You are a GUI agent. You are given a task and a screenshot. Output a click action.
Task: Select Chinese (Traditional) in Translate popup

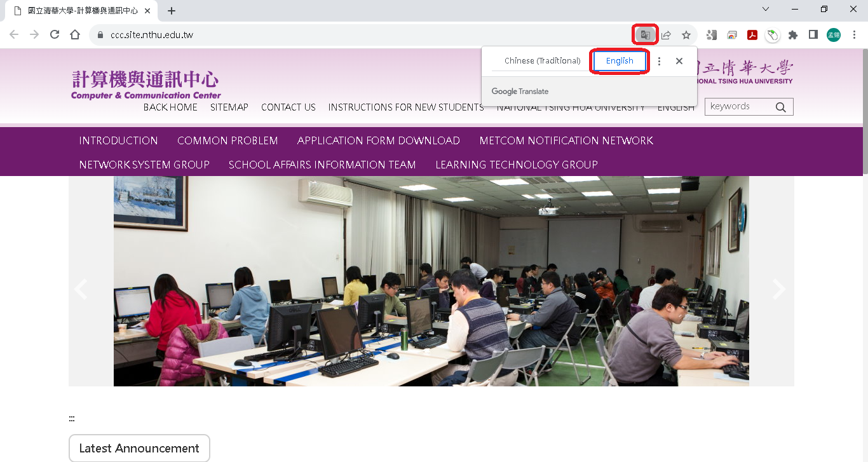[542, 61]
